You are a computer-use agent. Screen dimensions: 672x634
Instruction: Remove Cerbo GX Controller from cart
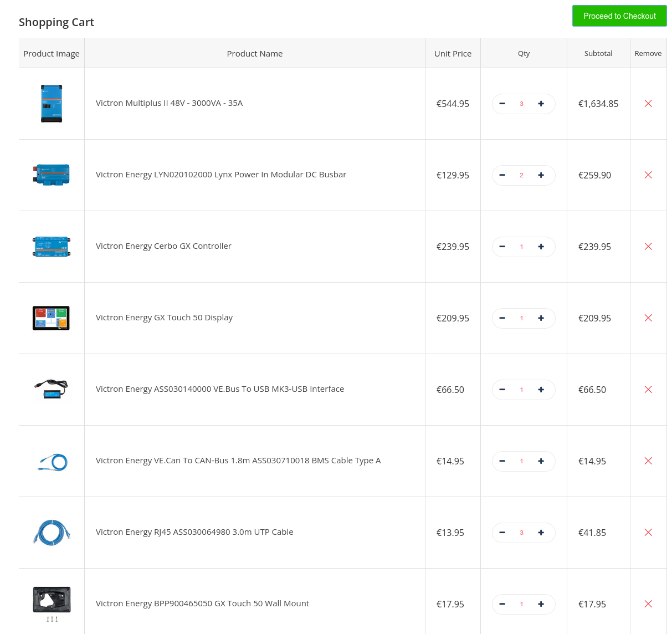[x=648, y=247]
